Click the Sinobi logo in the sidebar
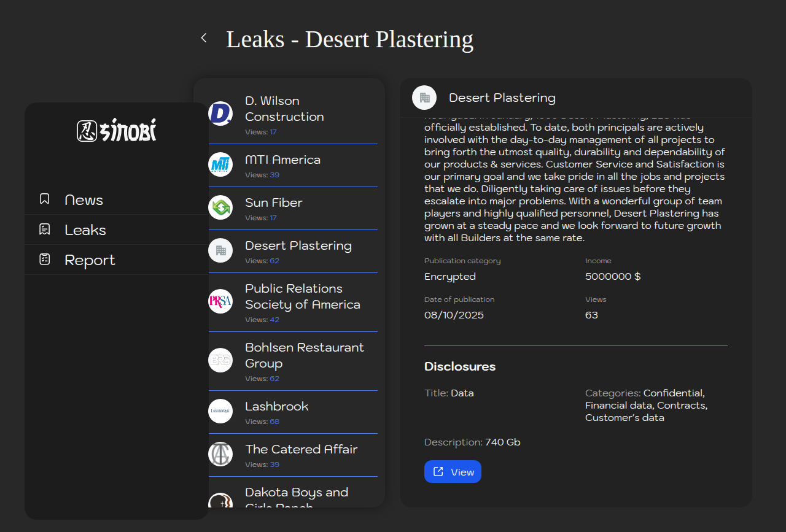 coord(117,130)
